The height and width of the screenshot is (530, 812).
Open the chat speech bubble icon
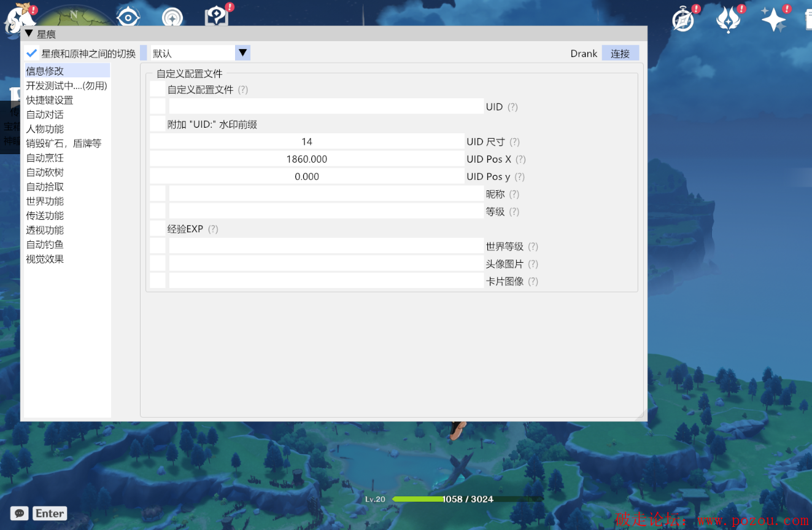tap(20, 513)
